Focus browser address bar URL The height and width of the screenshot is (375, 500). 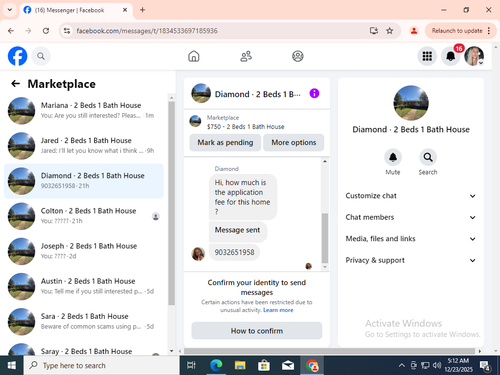147,31
